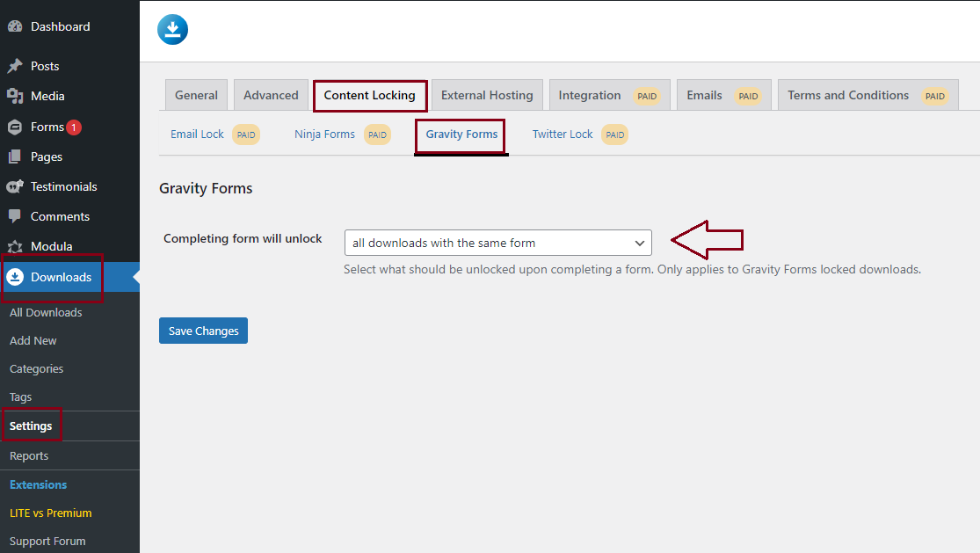Click the Testimonials icon
Screen dimensions: 980x553
click(x=15, y=186)
